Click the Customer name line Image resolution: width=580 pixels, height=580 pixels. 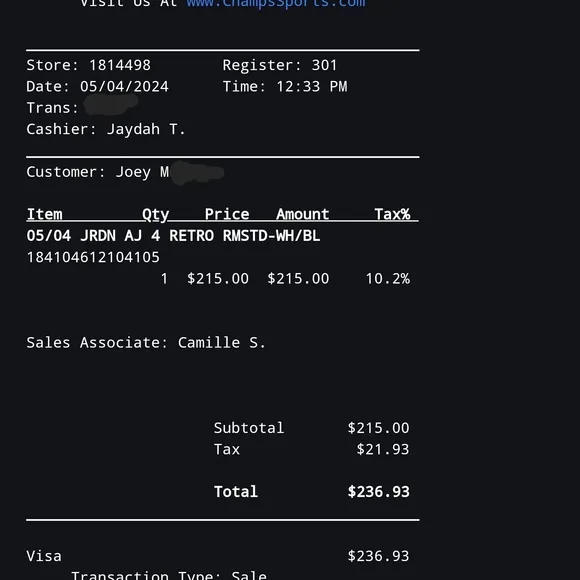(125, 172)
